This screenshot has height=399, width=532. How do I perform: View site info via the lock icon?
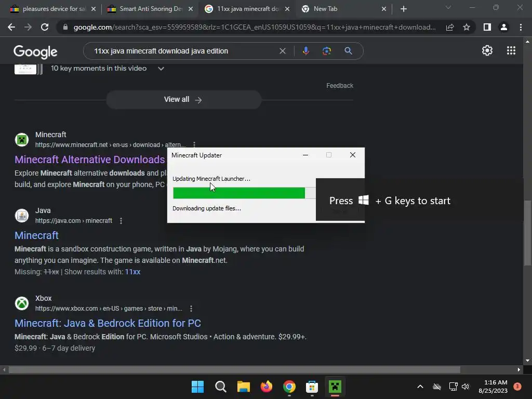click(65, 27)
